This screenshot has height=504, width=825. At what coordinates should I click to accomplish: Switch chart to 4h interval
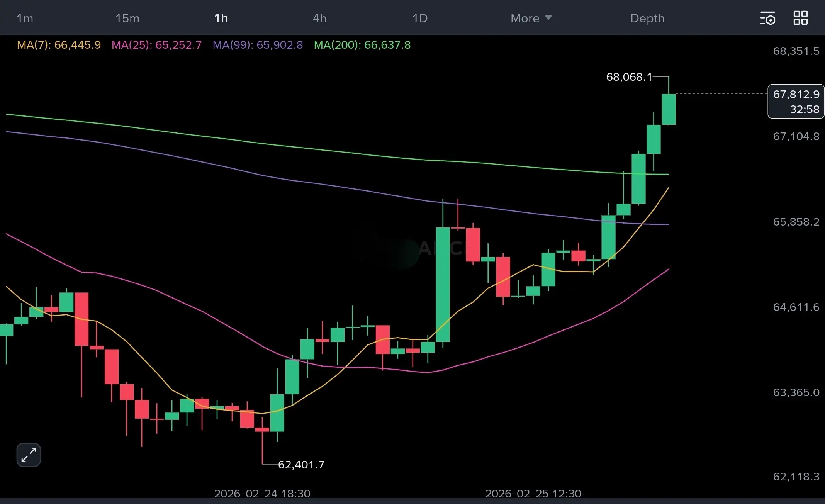(x=319, y=18)
